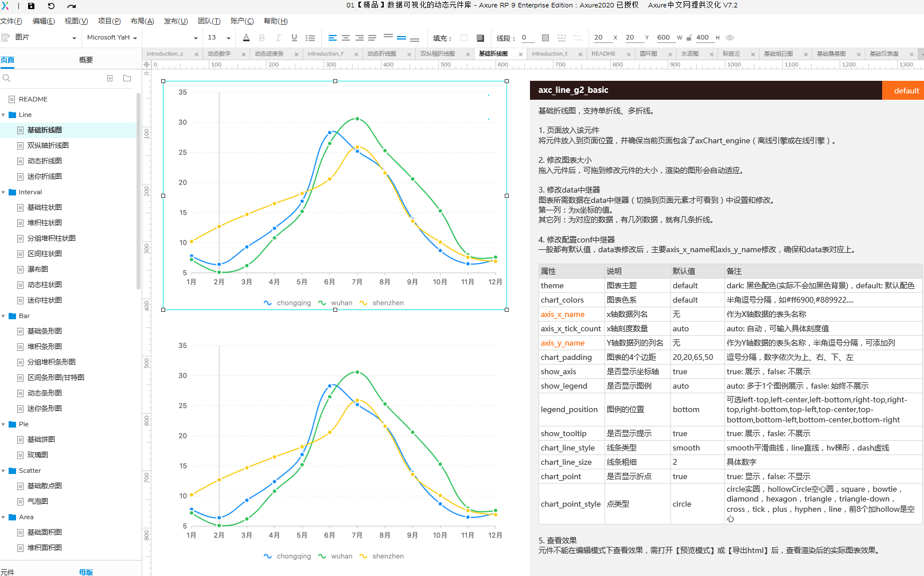Collapse the Line folder
Image resolution: width=924 pixels, height=576 pixels.
pos(3,115)
